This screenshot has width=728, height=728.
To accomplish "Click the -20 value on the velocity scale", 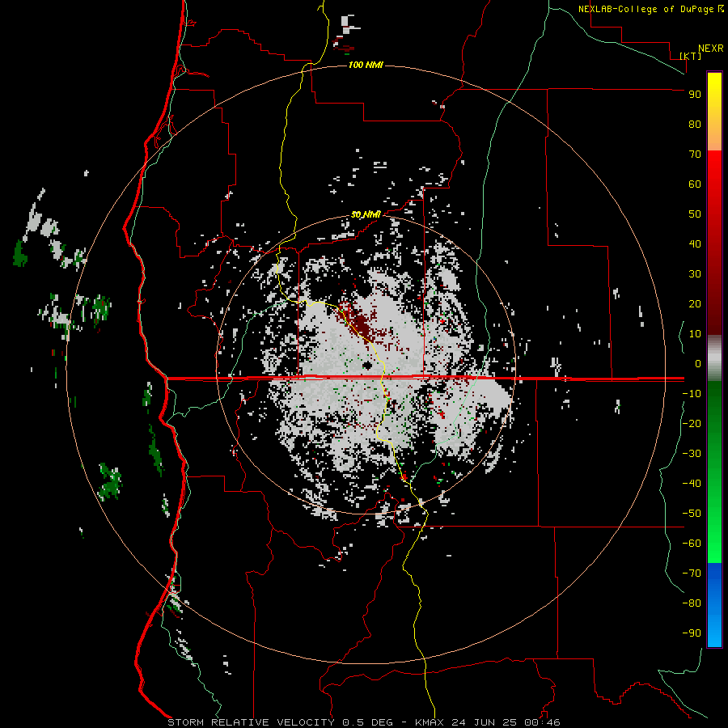I will click(692, 424).
